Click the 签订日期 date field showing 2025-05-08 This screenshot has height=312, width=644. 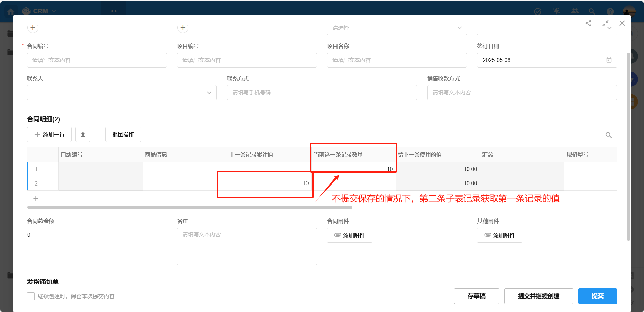547,60
